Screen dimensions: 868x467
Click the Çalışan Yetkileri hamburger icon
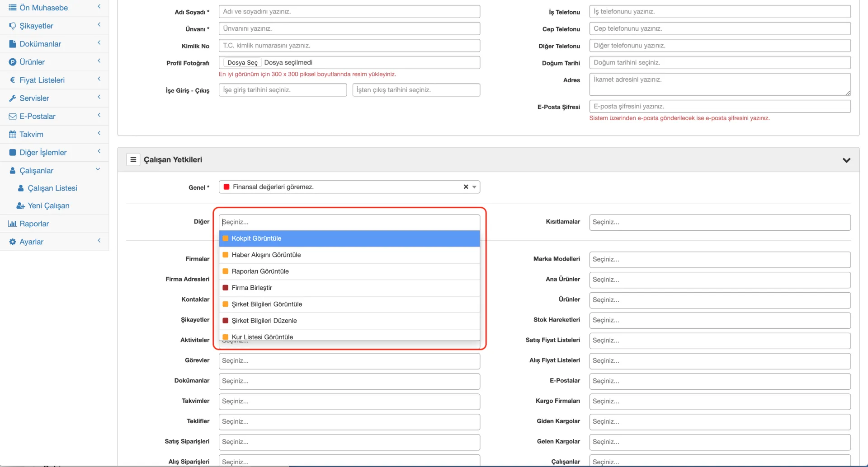coord(133,159)
